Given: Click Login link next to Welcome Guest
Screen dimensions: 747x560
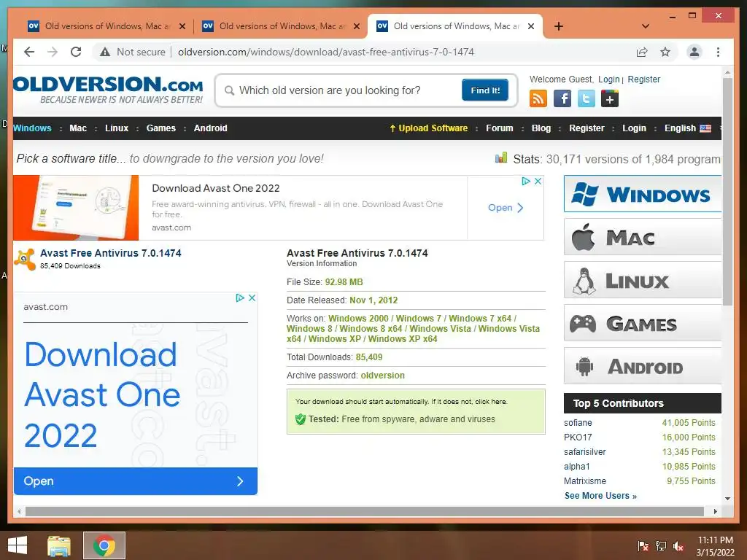Looking at the screenshot, I should click(609, 79).
